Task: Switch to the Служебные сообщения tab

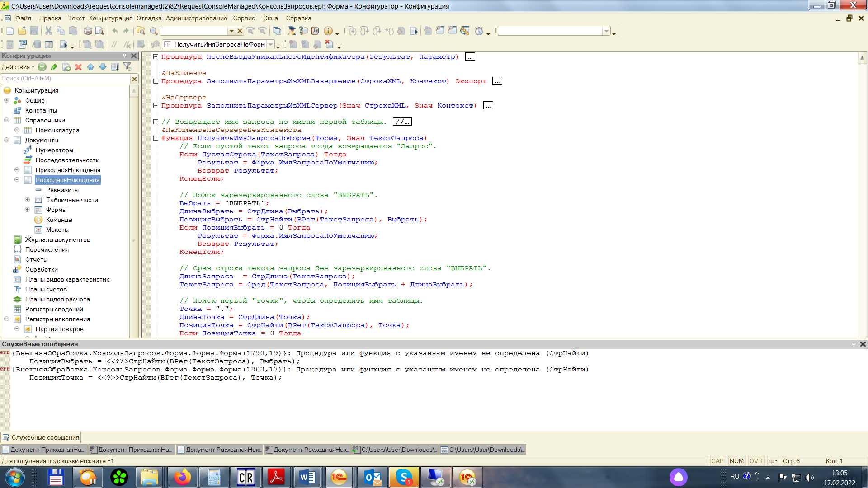Action: 41,437
